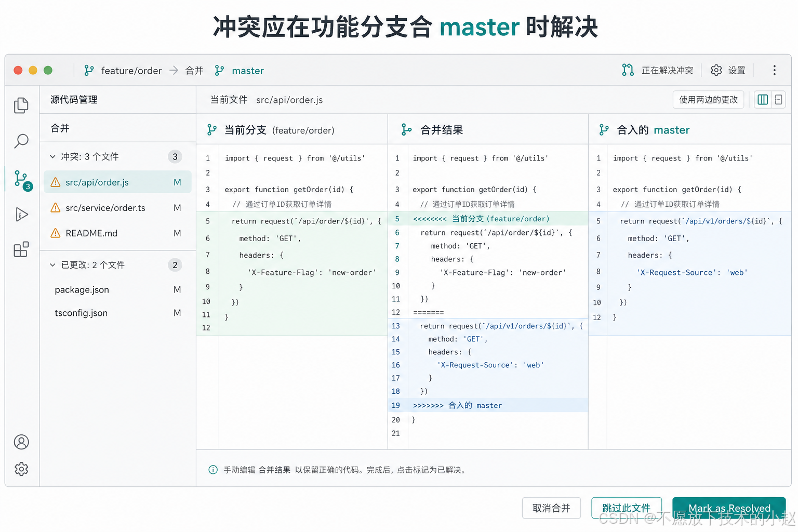Click feature/order branch name in title bar

coord(131,71)
